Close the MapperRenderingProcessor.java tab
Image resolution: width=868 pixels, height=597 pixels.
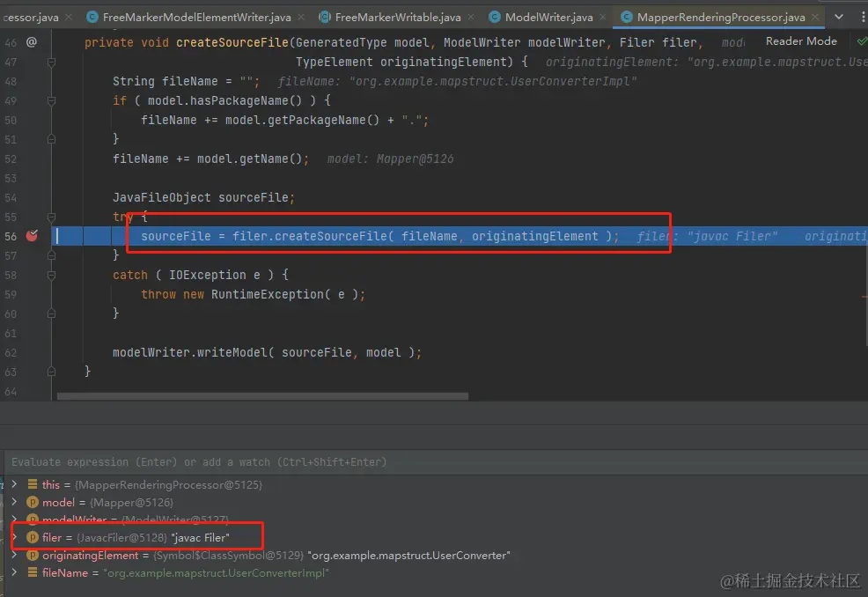coord(815,17)
